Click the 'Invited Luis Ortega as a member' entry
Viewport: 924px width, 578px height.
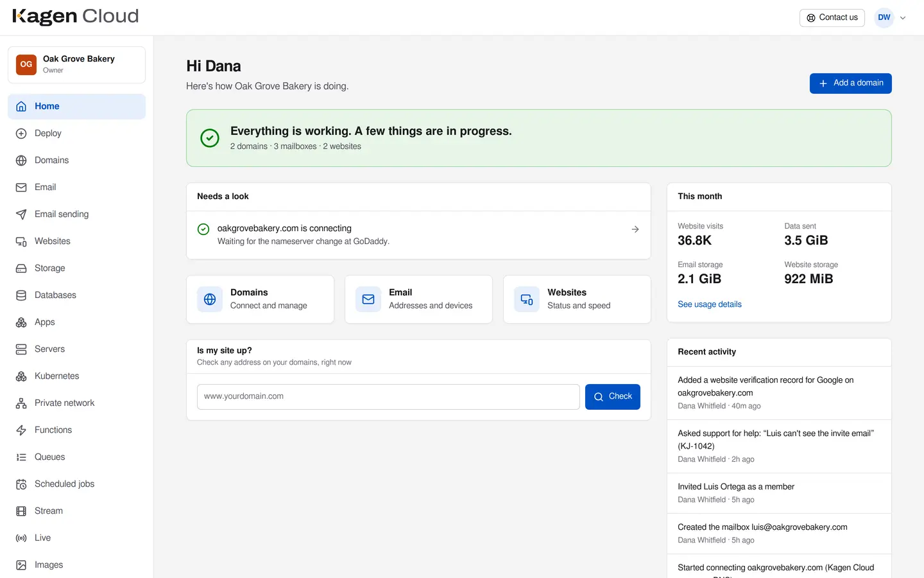[780, 493]
